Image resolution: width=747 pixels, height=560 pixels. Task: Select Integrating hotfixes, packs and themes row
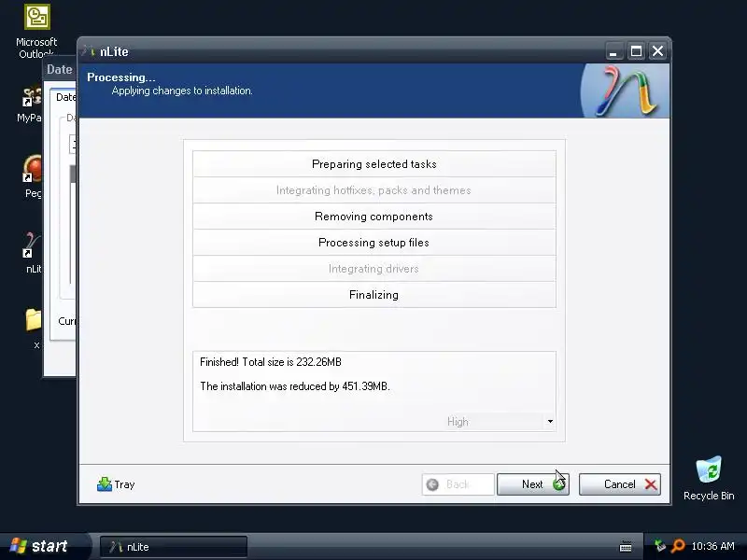coord(374,190)
